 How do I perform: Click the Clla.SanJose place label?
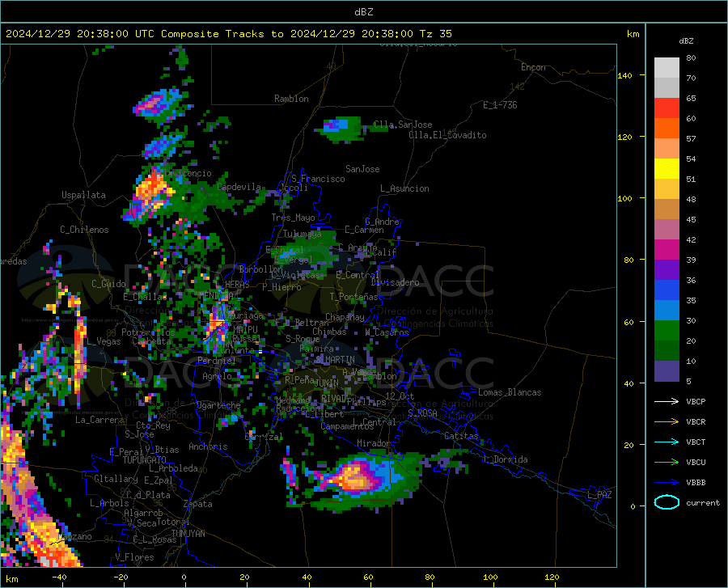pyautogui.click(x=403, y=125)
